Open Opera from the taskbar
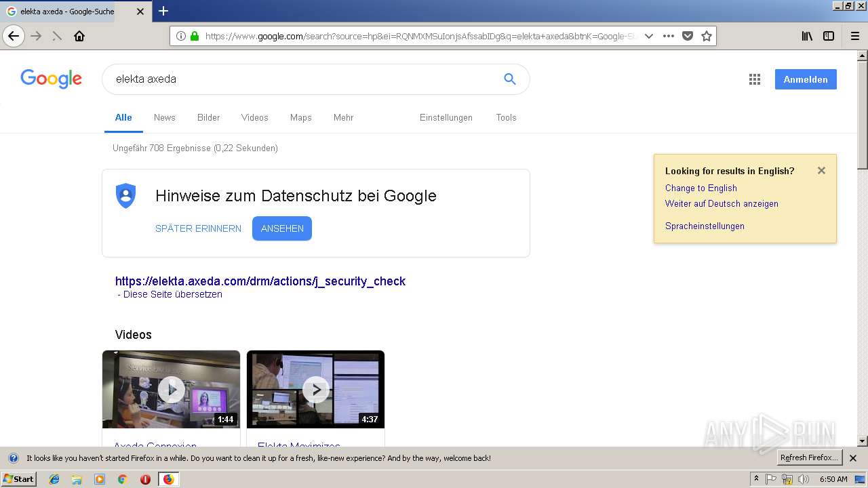The image size is (868, 488). (x=145, y=479)
